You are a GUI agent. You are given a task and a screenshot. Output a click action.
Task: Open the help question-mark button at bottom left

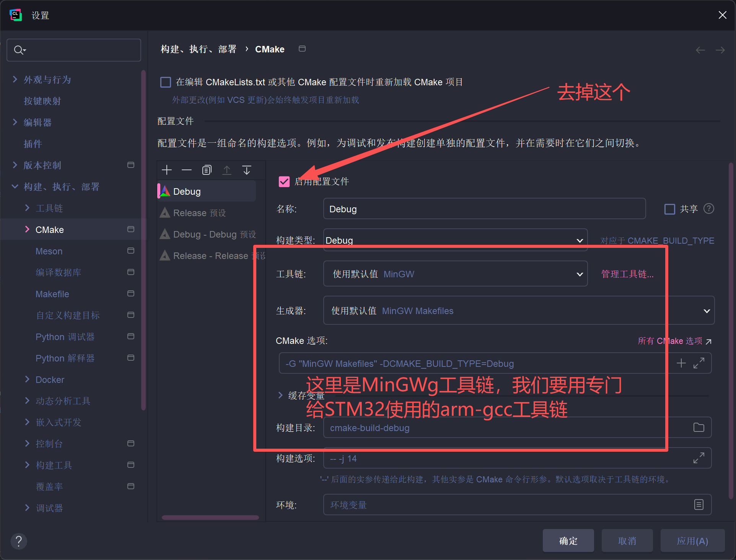19,541
